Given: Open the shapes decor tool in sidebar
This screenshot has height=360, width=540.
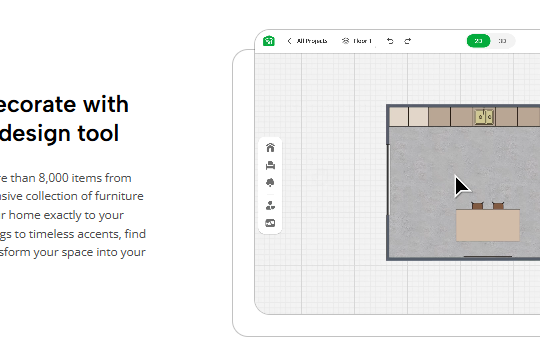Looking at the screenshot, I should click(270, 206).
